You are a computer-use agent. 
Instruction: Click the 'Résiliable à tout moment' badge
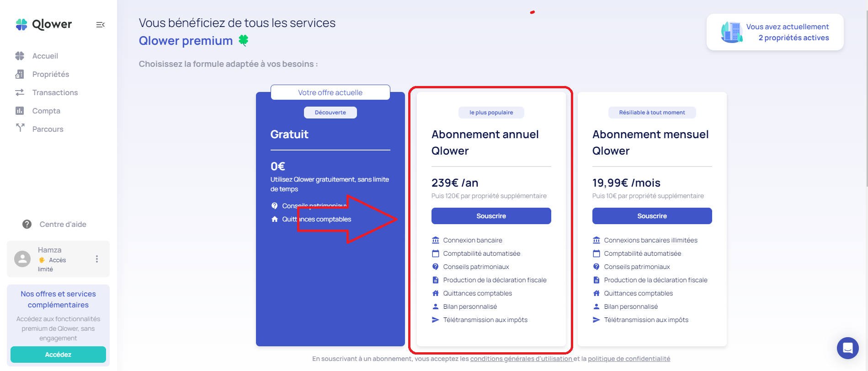click(652, 113)
